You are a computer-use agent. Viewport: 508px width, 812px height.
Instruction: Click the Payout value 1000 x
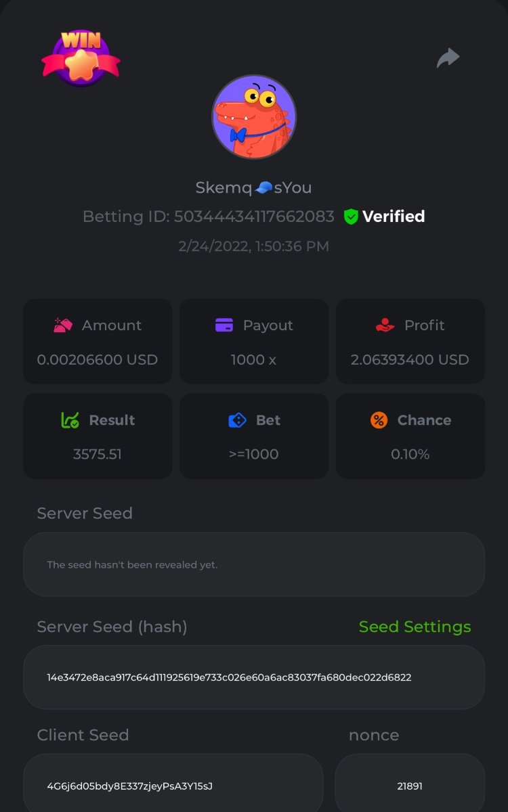point(254,359)
